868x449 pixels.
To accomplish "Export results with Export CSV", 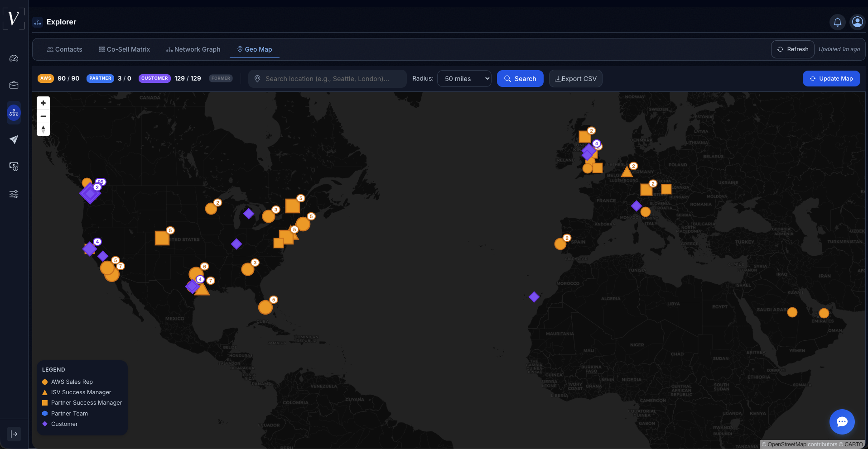I will click(x=576, y=79).
